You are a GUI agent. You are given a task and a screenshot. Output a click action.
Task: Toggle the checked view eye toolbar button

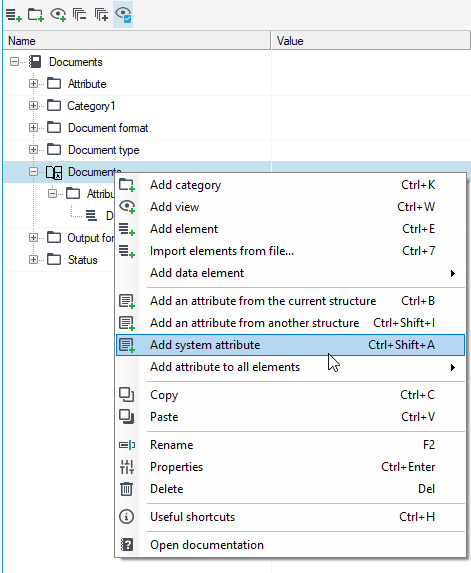[123, 15]
